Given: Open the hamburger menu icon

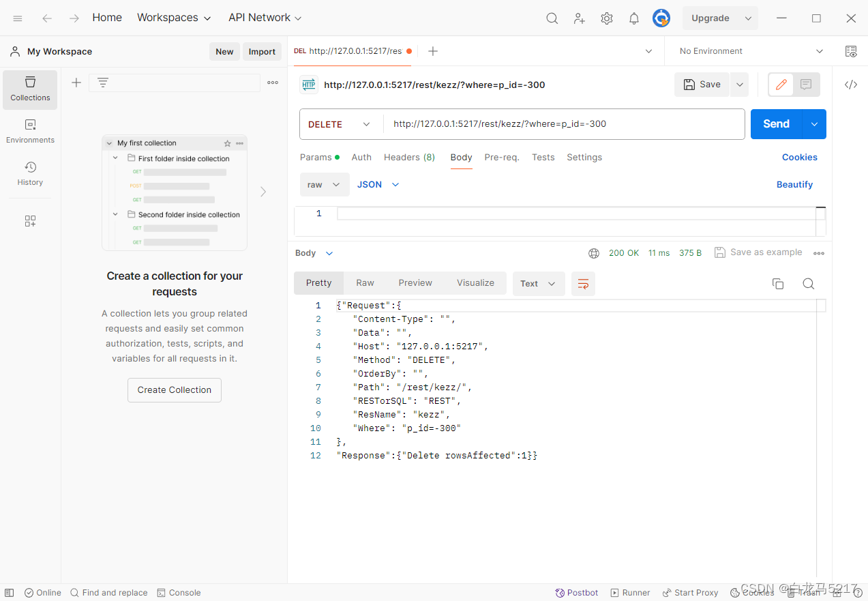Looking at the screenshot, I should 18,18.
